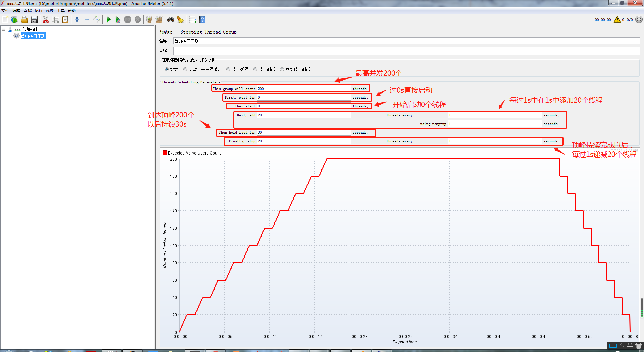Shut down test threads gracefully
Viewport: 644px width, 352px height.
(x=138, y=19)
